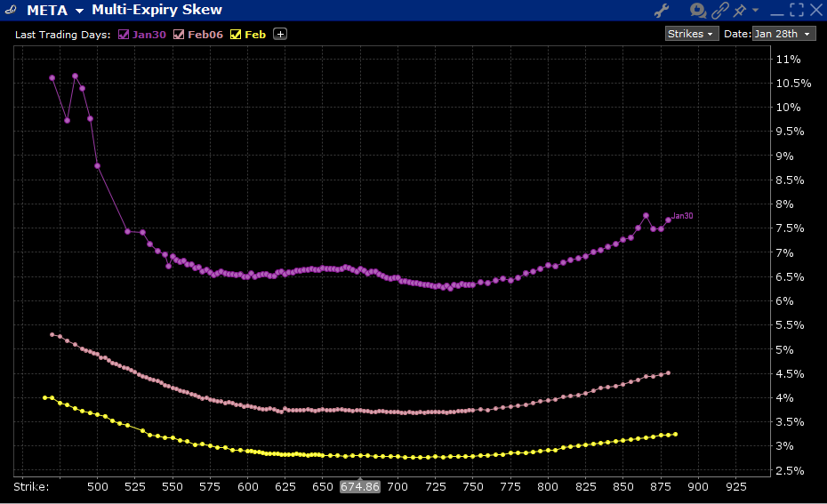Click the META ticker symbol in title
The height and width of the screenshot is (504, 827).
47,10
